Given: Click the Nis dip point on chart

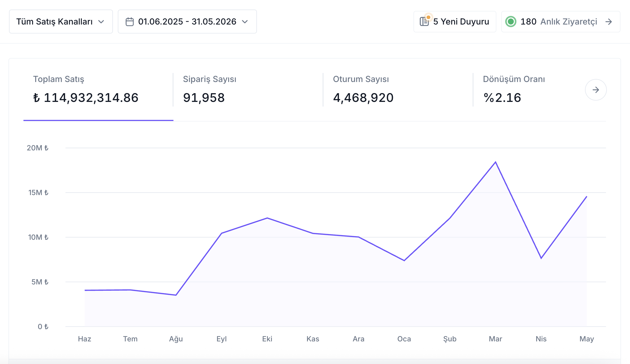Looking at the screenshot, I should (541, 258).
